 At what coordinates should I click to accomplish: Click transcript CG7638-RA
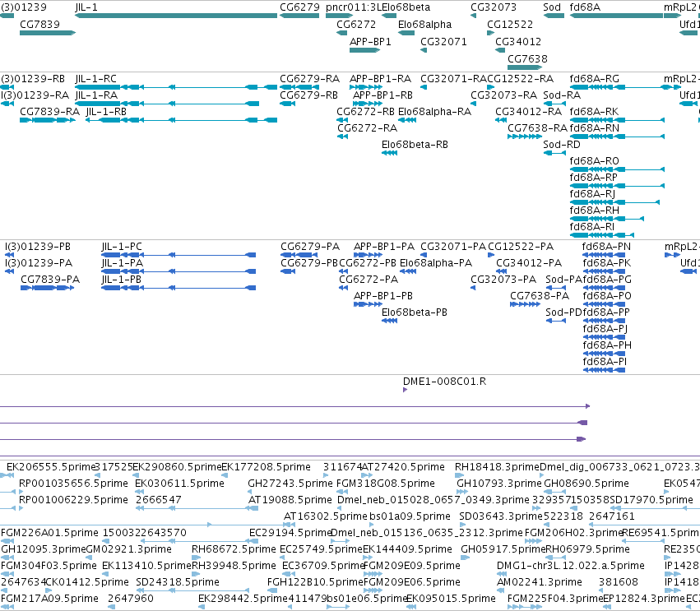click(537, 128)
